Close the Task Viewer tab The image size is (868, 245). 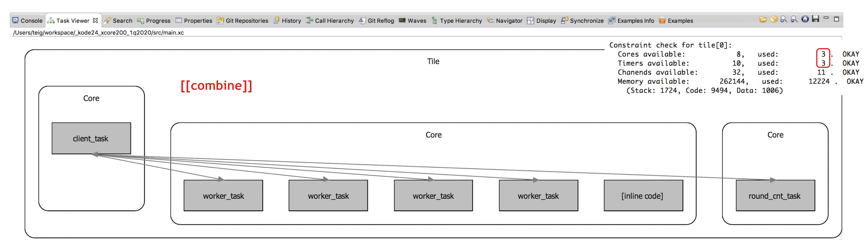[x=95, y=21]
